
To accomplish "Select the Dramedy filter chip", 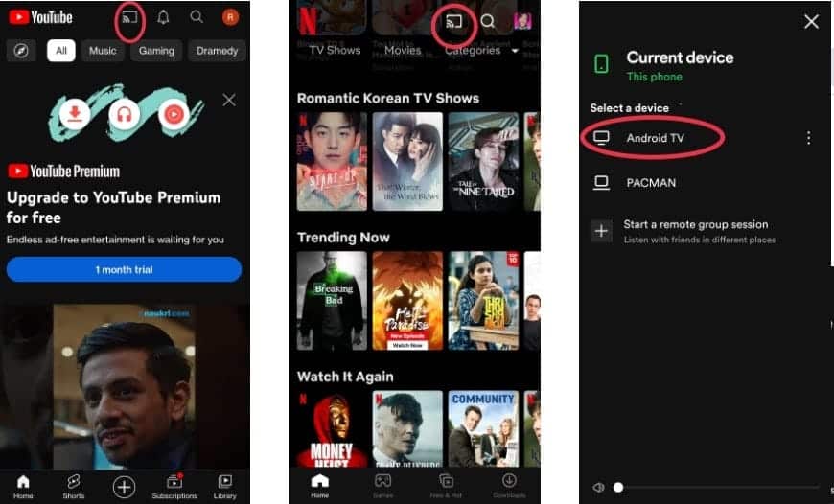I will pos(217,51).
